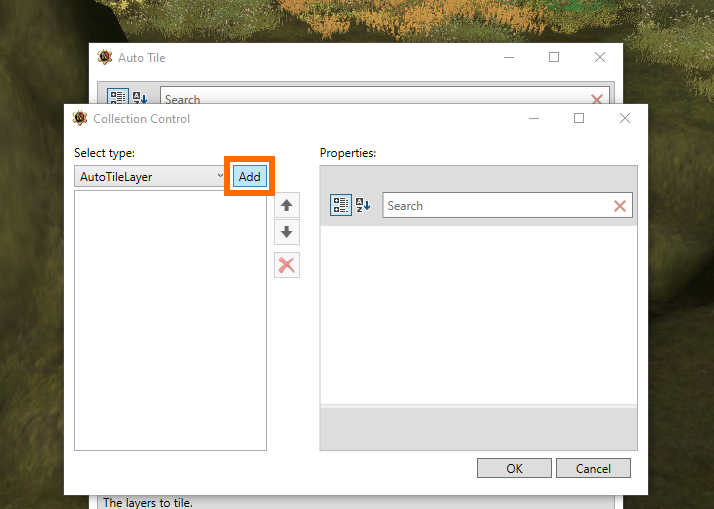Screen dimensions: 714x509
Task: Click the 'Properties:' label
Action: pos(348,153)
